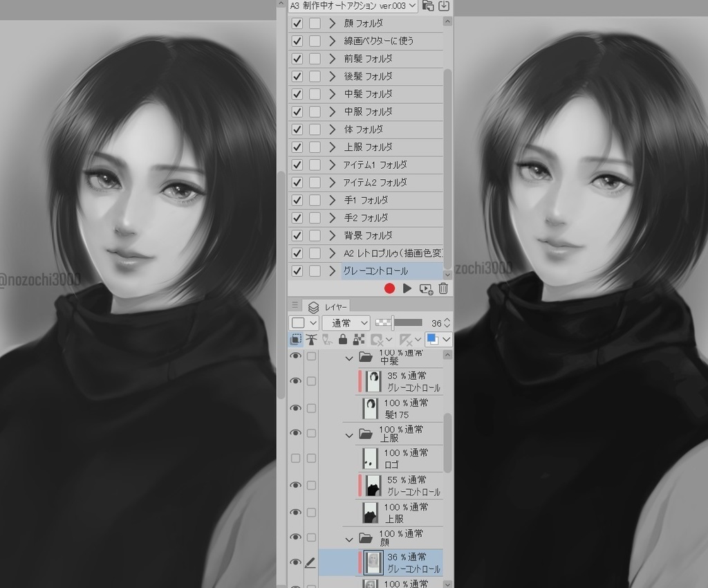This screenshot has width=708, height=588.
Task: Open the layer color dropdown arrow
Action: coord(446,339)
